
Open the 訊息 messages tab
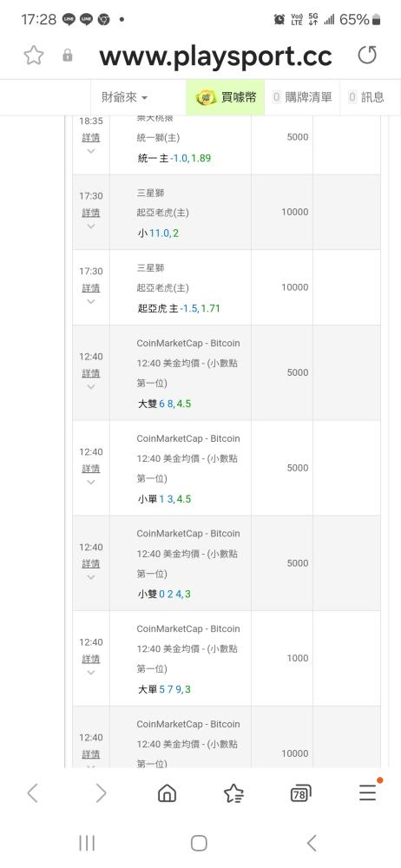[366, 97]
